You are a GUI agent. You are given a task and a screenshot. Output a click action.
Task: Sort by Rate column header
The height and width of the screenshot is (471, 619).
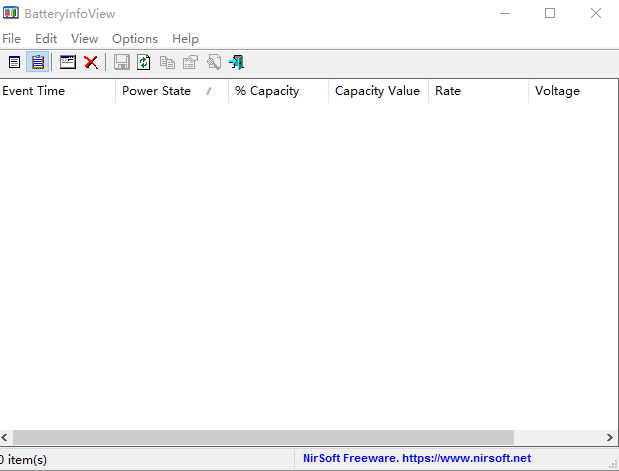tap(478, 91)
